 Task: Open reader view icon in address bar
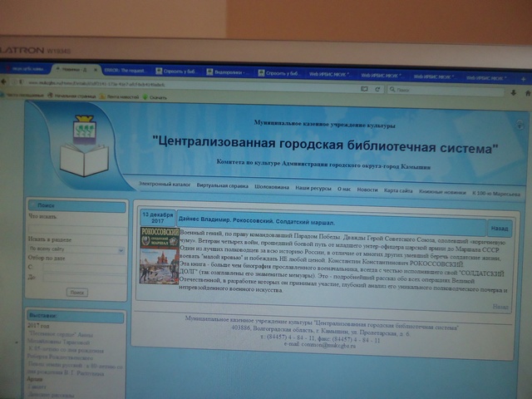point(364,89)
